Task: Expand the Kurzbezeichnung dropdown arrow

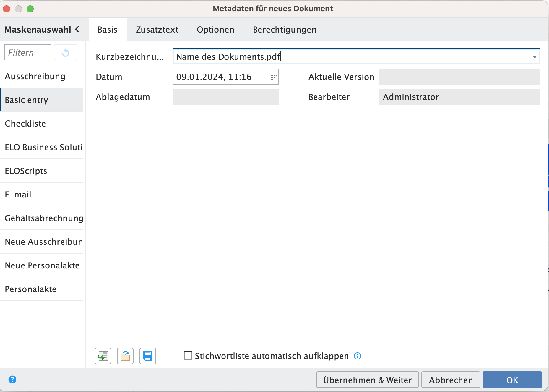Action: point(535,57)
